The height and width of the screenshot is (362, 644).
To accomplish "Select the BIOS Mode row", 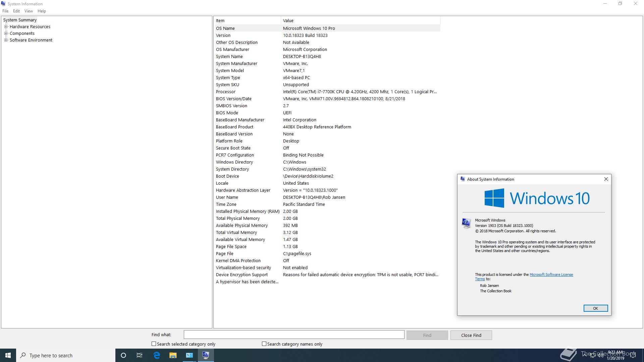I will tap(327, 113).
